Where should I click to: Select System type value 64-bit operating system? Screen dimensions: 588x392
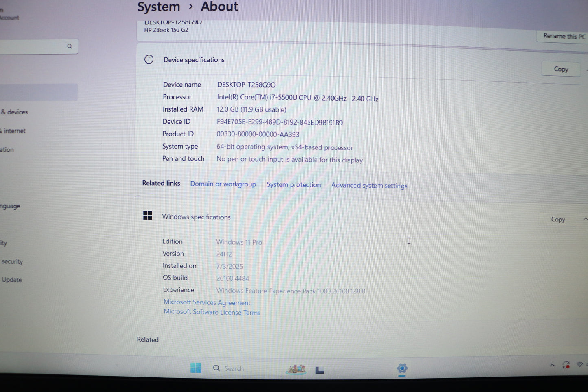[284, 147]
